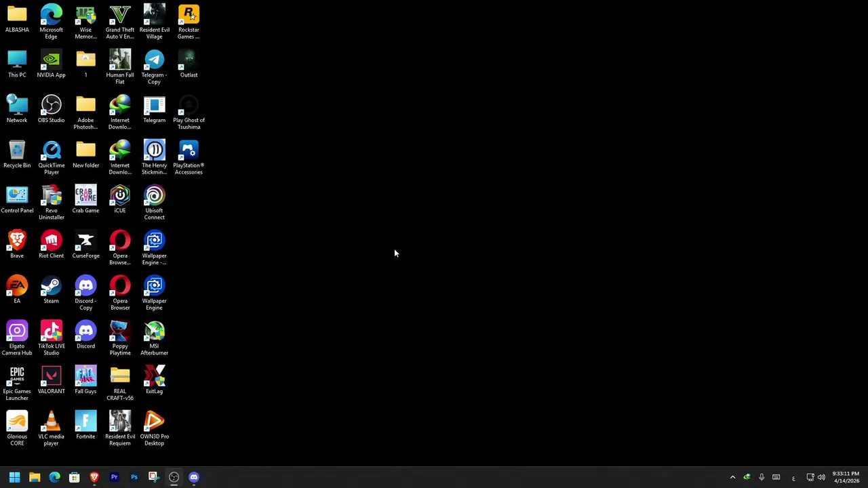Open the network status tray icon
This screenshot has width=868, height=488.
tap(810, 477)
